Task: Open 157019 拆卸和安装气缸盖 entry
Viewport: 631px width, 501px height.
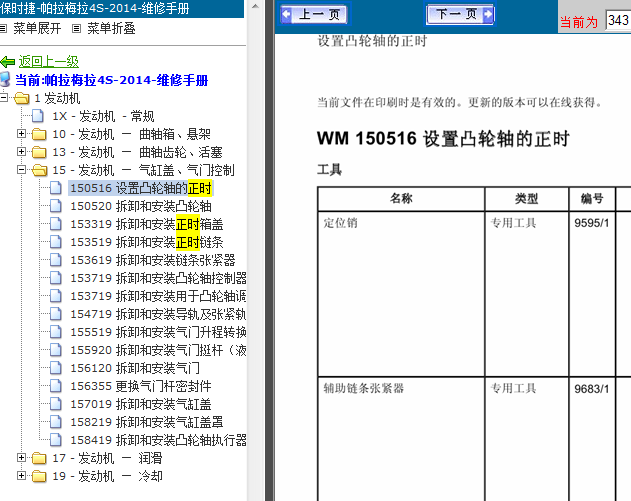Action: point(141,404)
